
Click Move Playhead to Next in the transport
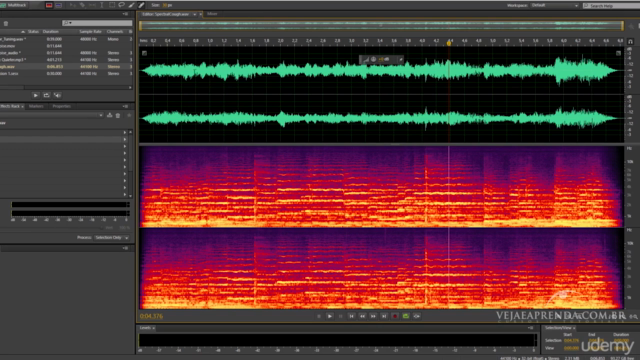(x=384, y=316)
